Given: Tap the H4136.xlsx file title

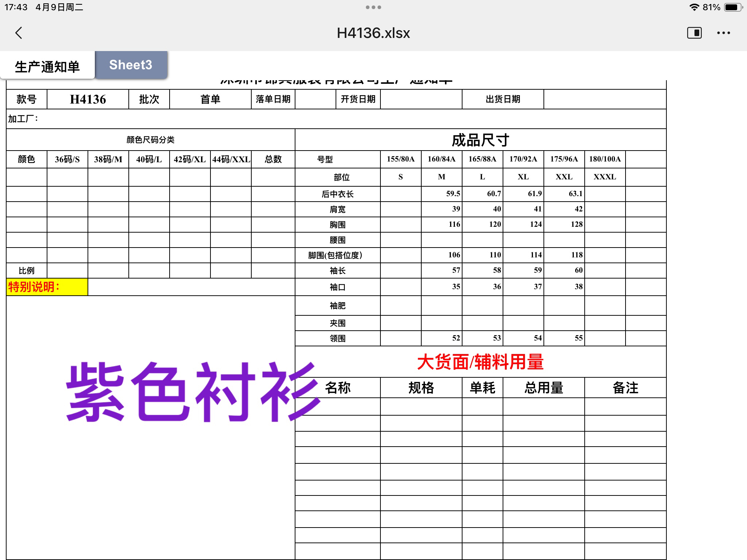Looking at the screenshot, I should 373,33.
